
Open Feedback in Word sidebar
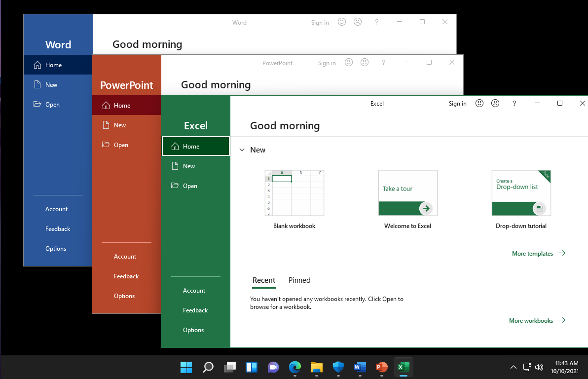click(58, 229)
